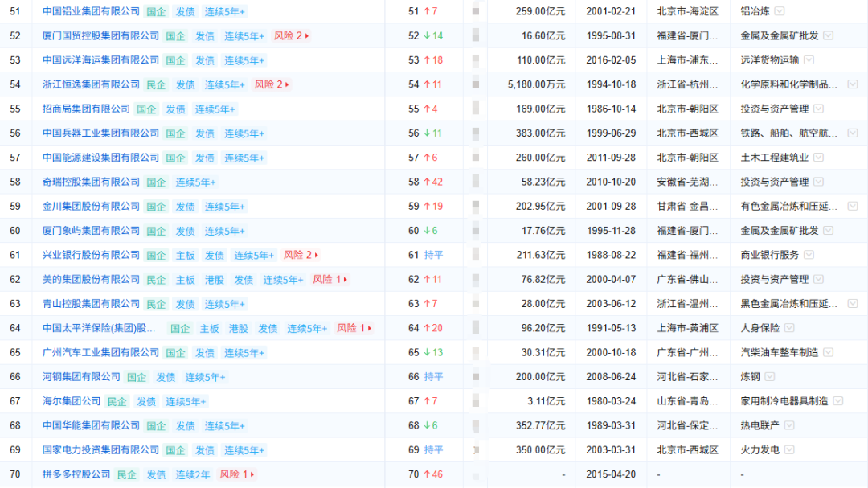Click the 中国远洋海运集团有限公司 link
868x488 pixels.
pos(100,59)
